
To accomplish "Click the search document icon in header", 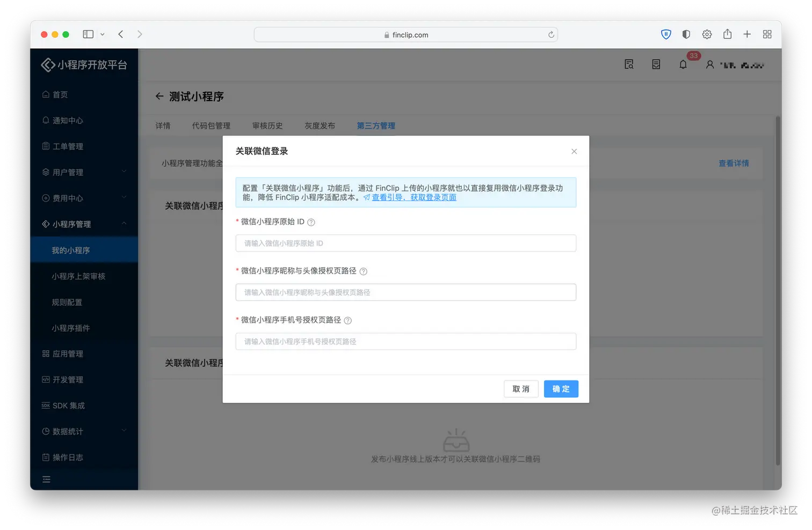I will click(629, 65).
